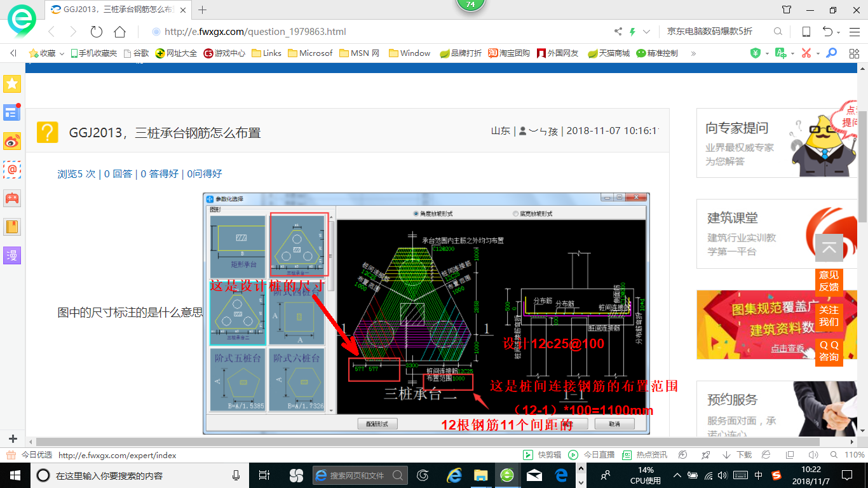Click the blue key password icon

[831, 53]
